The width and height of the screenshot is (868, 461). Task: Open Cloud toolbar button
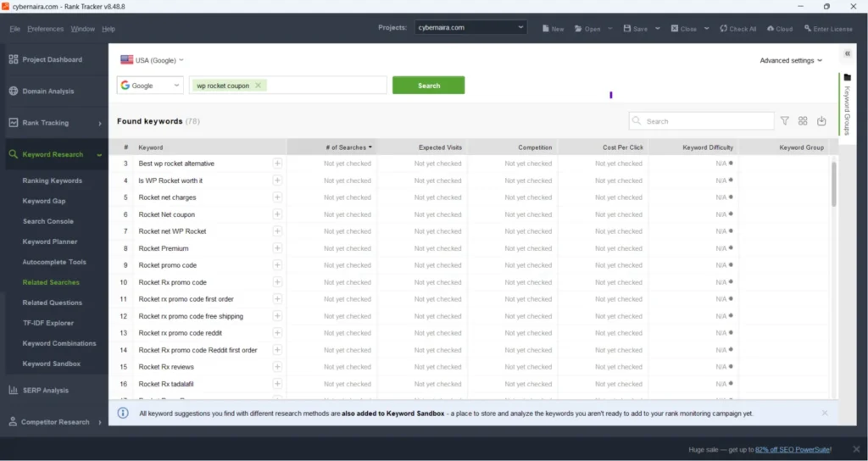click(780, 29)
